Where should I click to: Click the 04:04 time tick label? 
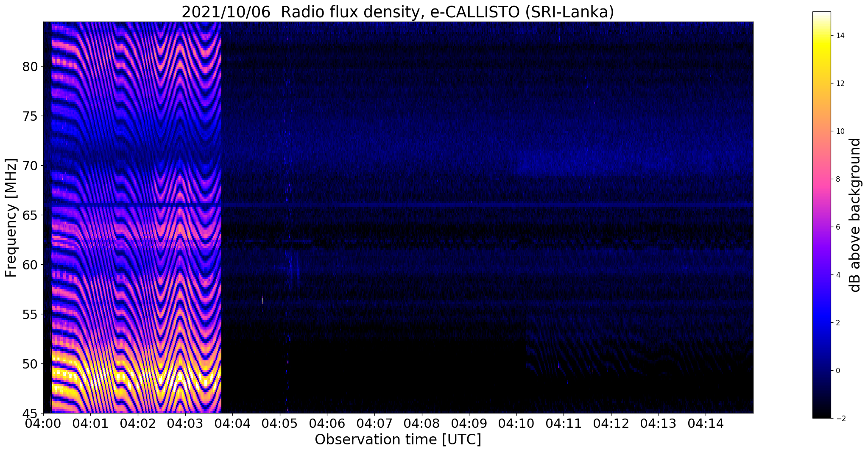(x=232, y=423)
